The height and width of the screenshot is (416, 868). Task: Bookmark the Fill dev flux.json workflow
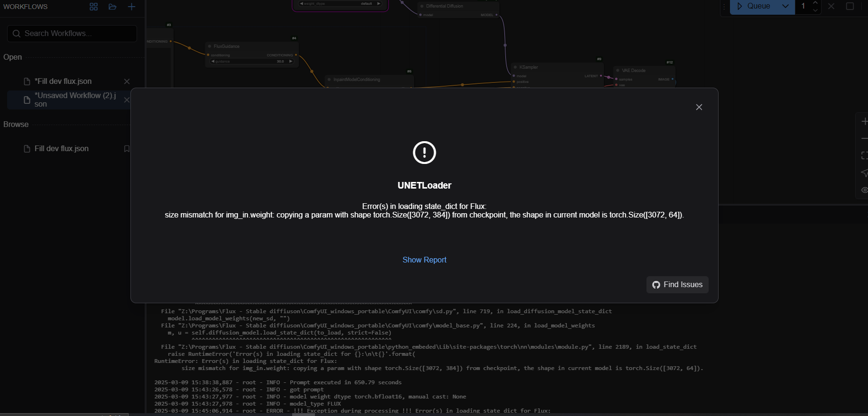(x=127, y=149)
